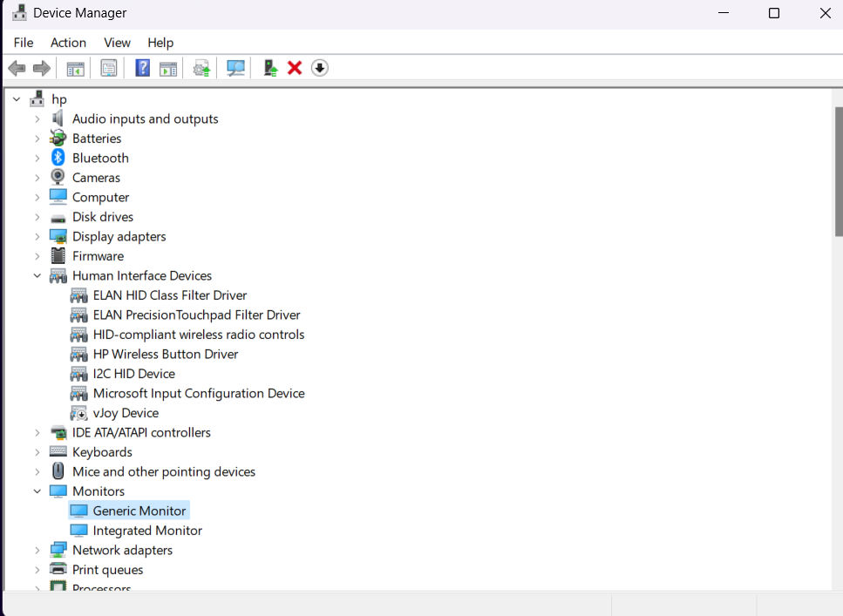Click the Bluetooth icon in the device tree
The height and width of the screenshot is (616, 843).
(58, 158)
